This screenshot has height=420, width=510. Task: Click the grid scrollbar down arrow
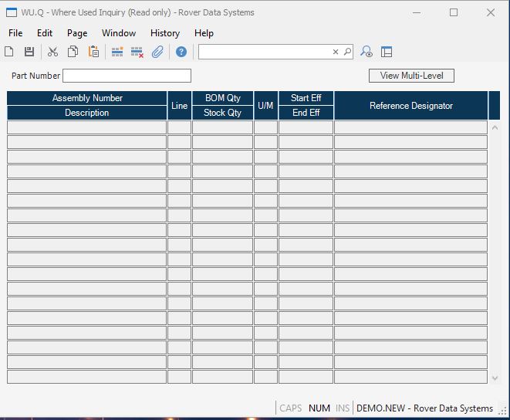coord(495,378)
